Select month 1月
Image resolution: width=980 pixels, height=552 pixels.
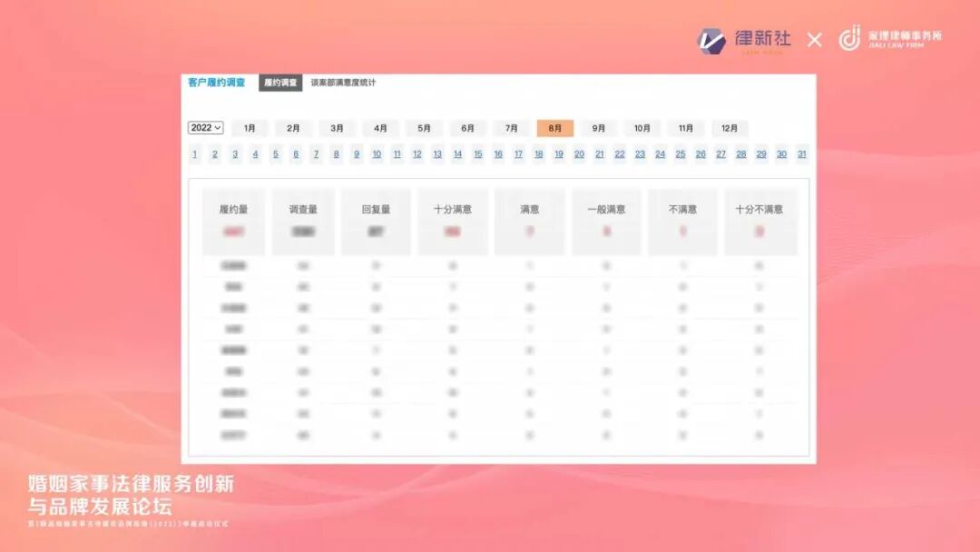[250, 128]
